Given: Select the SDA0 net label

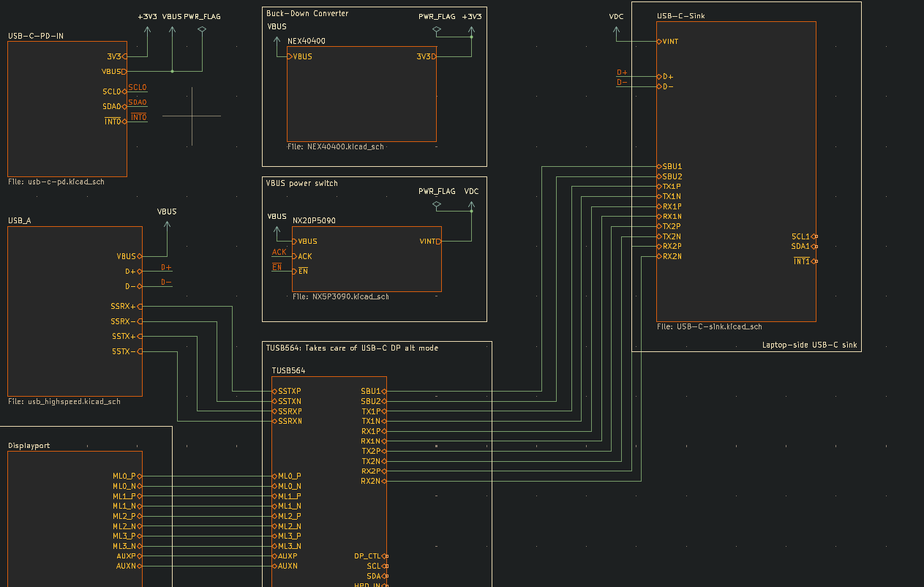Looking at the screenshot, I should (x=138, y=102).
